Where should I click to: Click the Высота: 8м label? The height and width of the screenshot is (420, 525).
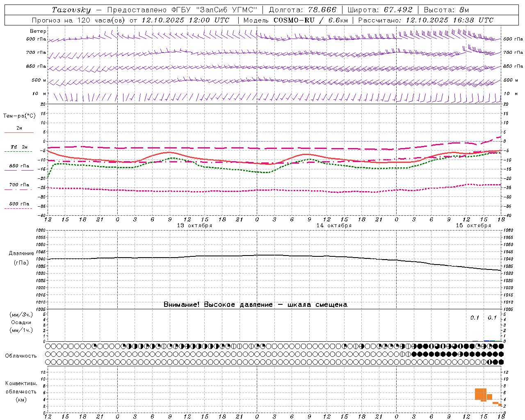pyautogui.click(x=446, y=10)
